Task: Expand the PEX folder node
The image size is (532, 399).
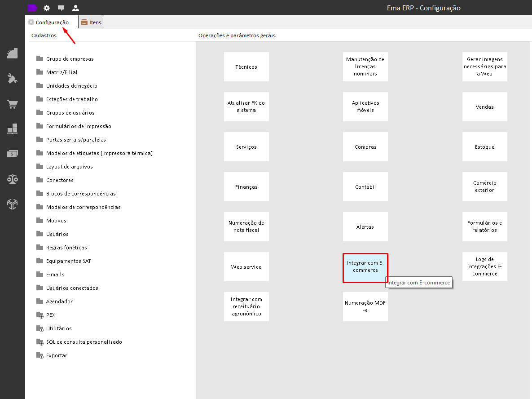Action: coord(40,315)
